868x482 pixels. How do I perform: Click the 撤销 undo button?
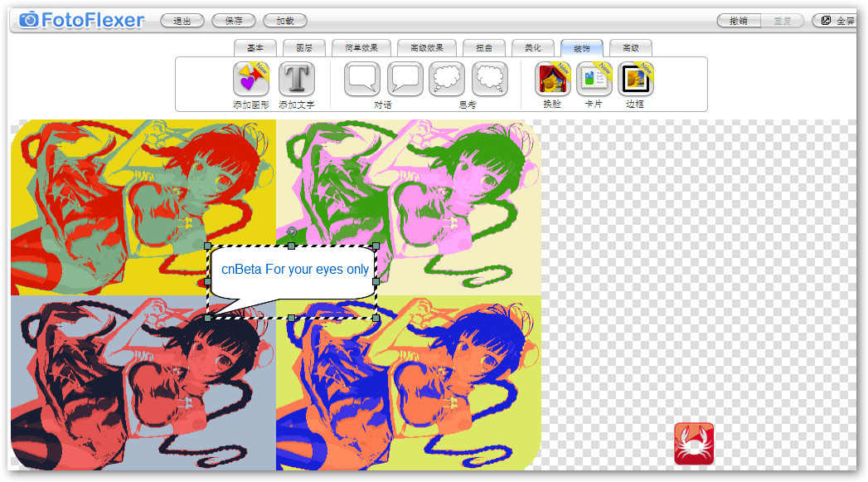click(x=739, y=21)
